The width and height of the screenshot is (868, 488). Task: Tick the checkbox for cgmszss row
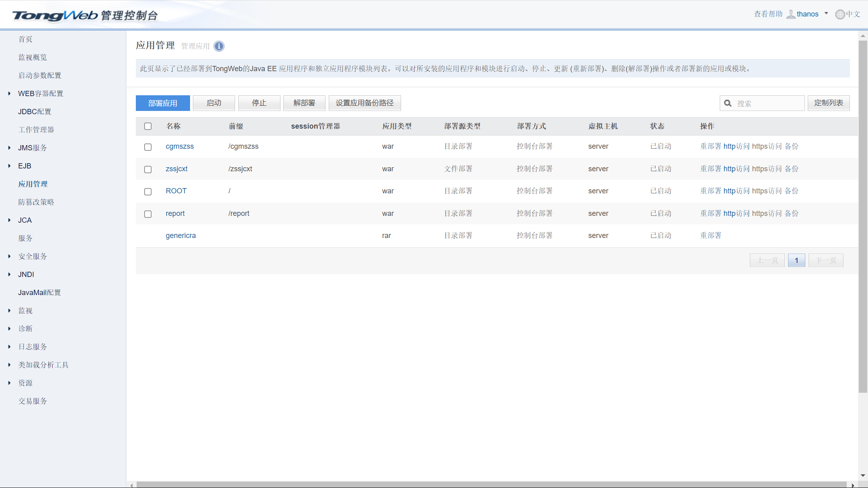pos(148,147)
